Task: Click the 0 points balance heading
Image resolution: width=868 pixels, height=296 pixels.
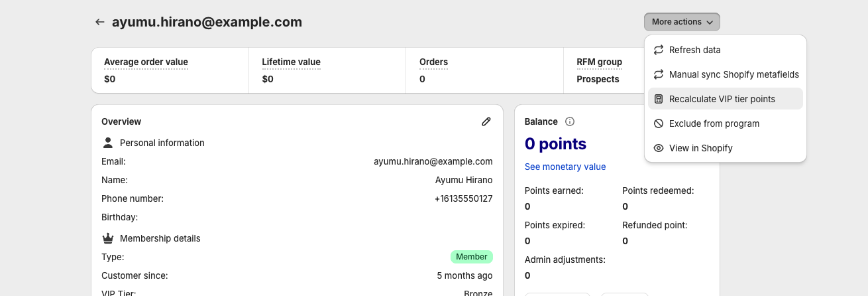Action: 555,144
